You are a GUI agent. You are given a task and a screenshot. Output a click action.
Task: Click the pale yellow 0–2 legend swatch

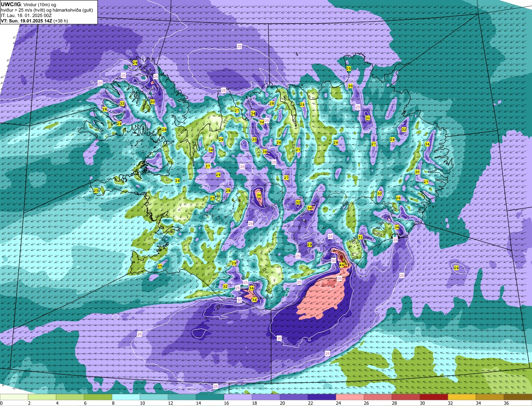pyautogui.click(x=14, y=397)
